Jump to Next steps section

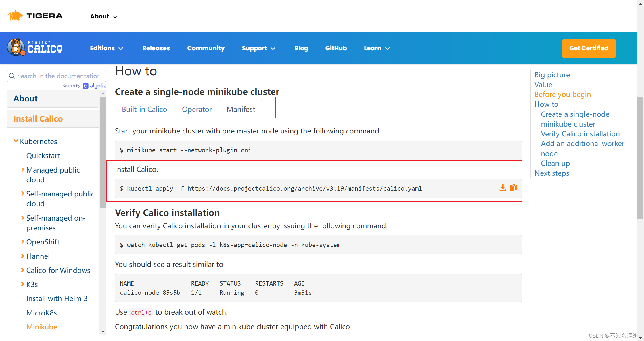(x=552, y=173)
